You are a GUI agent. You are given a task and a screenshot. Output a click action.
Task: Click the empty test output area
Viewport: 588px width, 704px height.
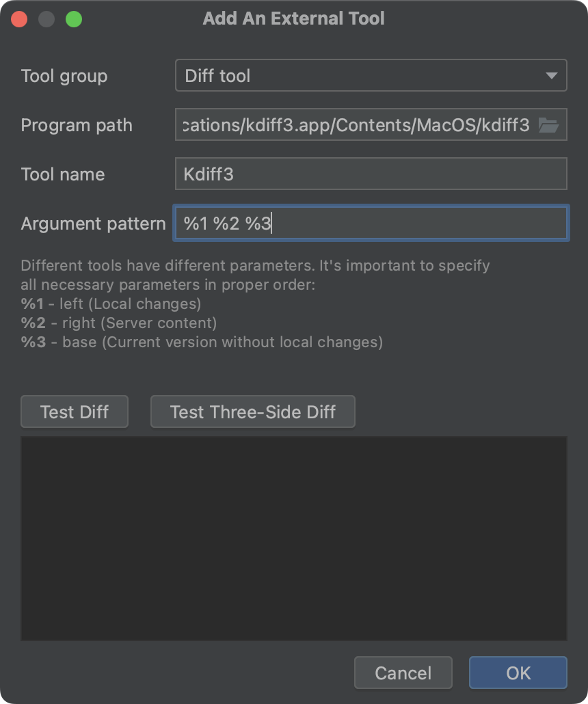click(x=294, y=538)
